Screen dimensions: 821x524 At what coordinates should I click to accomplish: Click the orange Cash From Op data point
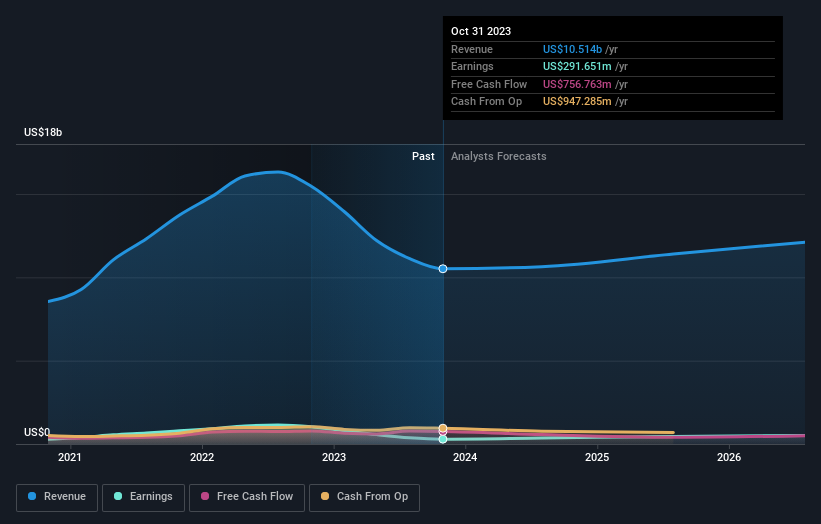tap(443, 428)
